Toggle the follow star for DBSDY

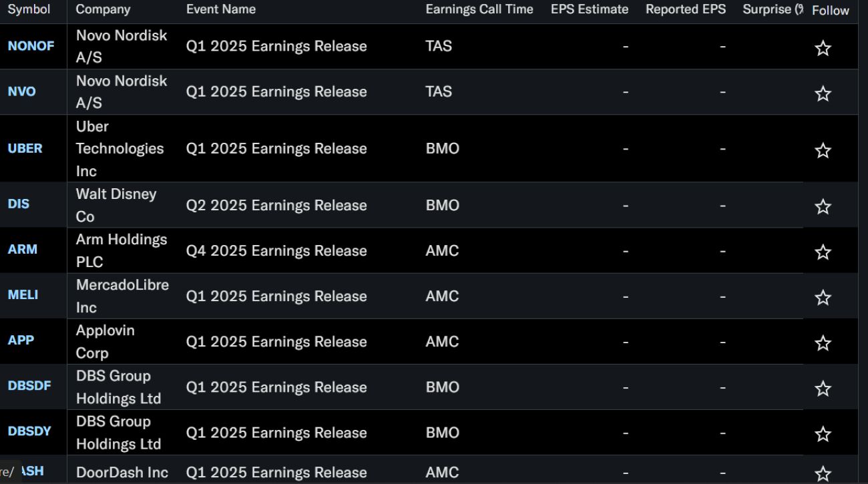[823, 433]
